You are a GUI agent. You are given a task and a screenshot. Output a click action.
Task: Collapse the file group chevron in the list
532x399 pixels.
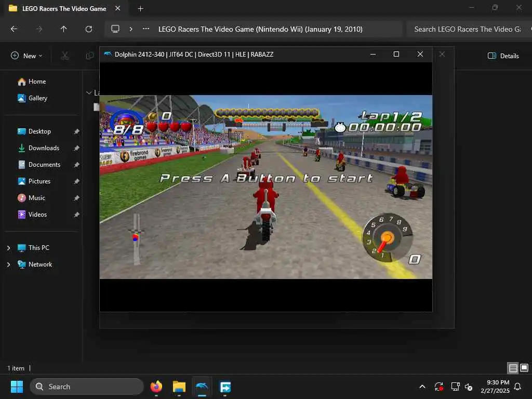tap(89, 92)
